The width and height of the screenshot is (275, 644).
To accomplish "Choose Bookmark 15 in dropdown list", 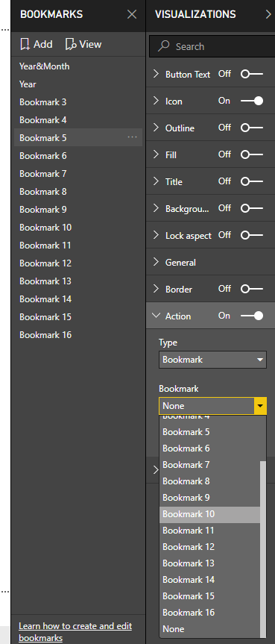I will 209,596.
